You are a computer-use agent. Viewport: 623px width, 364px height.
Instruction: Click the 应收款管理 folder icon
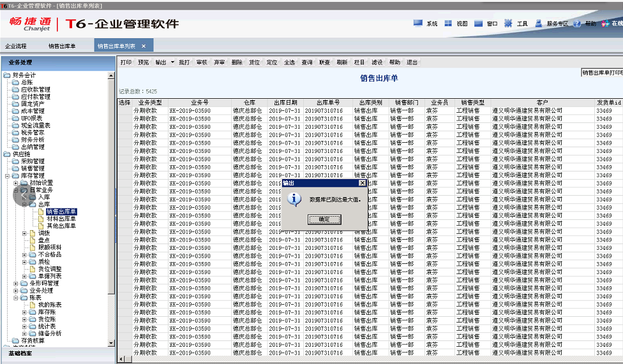(x=15, y=89)
